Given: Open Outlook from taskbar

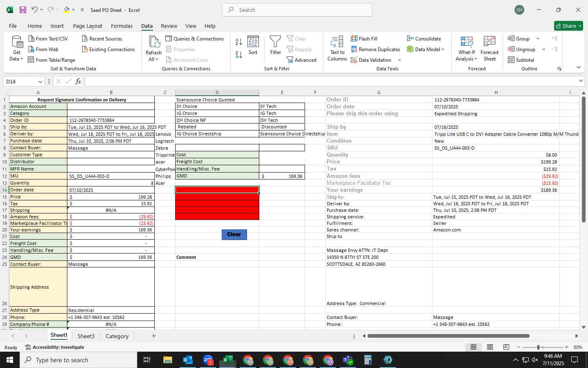Looking at the screenshot, I should click(188, 360).
